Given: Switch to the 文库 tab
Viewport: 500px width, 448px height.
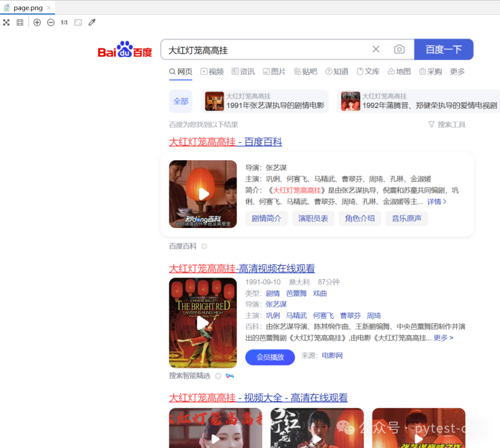Looking at the screenshot, I should [368, 71].
